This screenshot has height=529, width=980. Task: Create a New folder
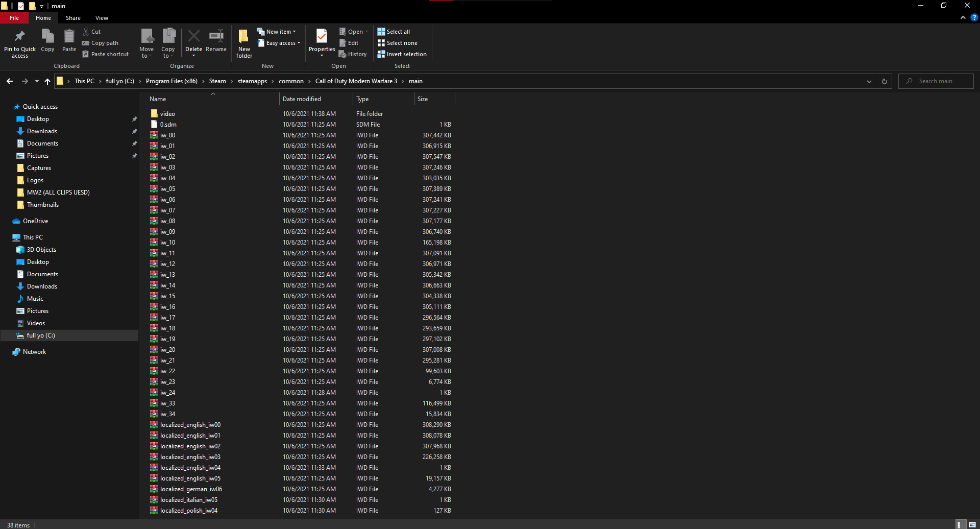pos(244,43)
